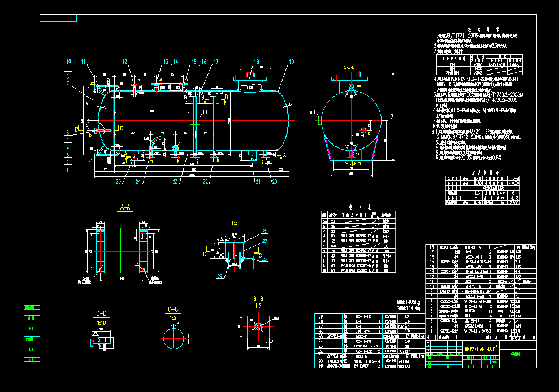Screen dimensions: 559x392
Task: Select balloon number 29 below the weld detail
Action: (x=220, y=276)
